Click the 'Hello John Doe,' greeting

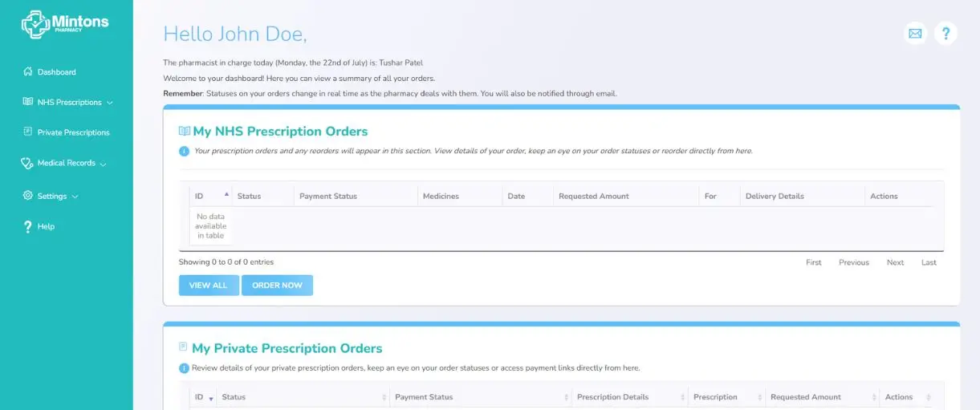click(x=235, y=34)
